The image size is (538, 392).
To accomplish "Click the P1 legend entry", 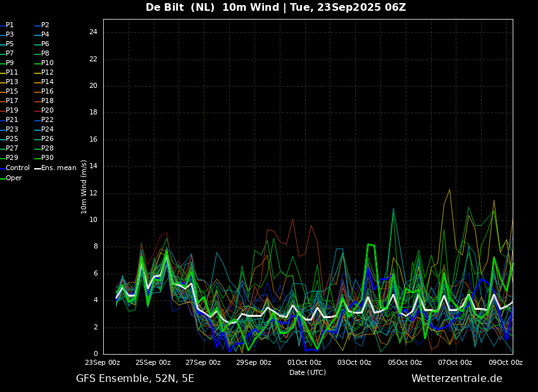I will 9,25.
